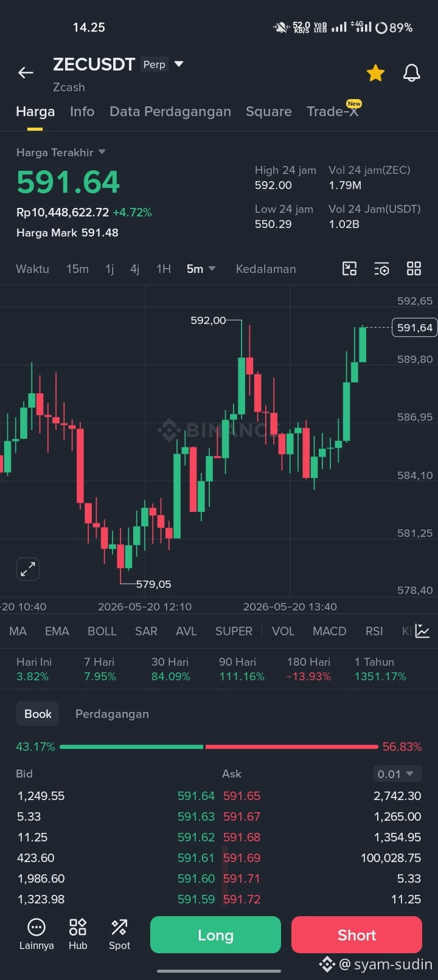Tap the 592,00 high marker on chart
438x980 pixels.
pos(208,320)
